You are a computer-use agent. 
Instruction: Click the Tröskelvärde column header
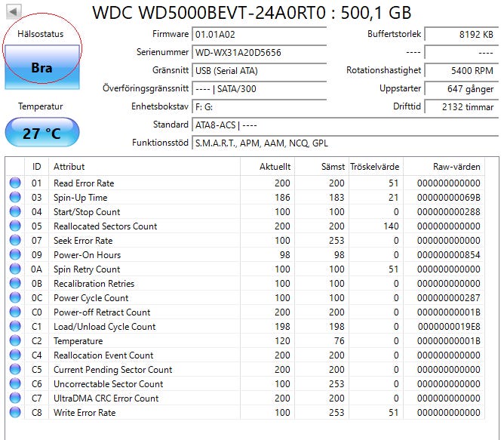[x=376, y=167]
